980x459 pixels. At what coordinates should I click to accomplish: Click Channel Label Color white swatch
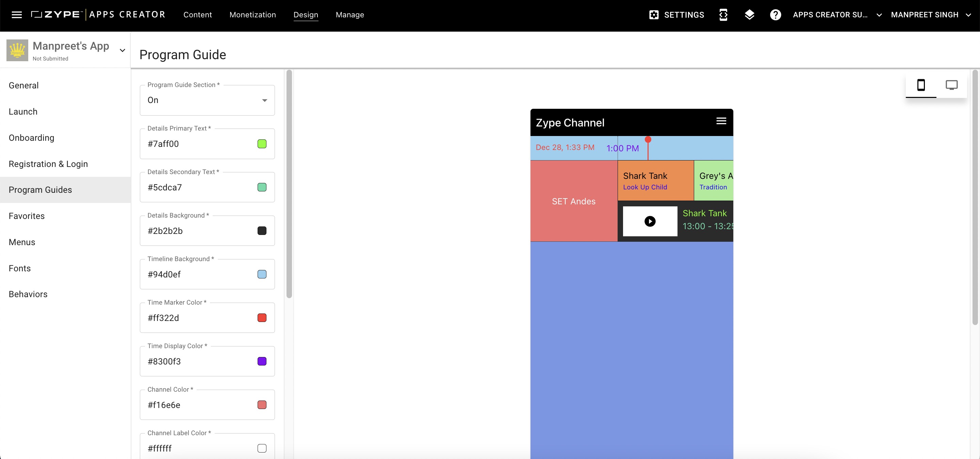(x=262, y=448)
